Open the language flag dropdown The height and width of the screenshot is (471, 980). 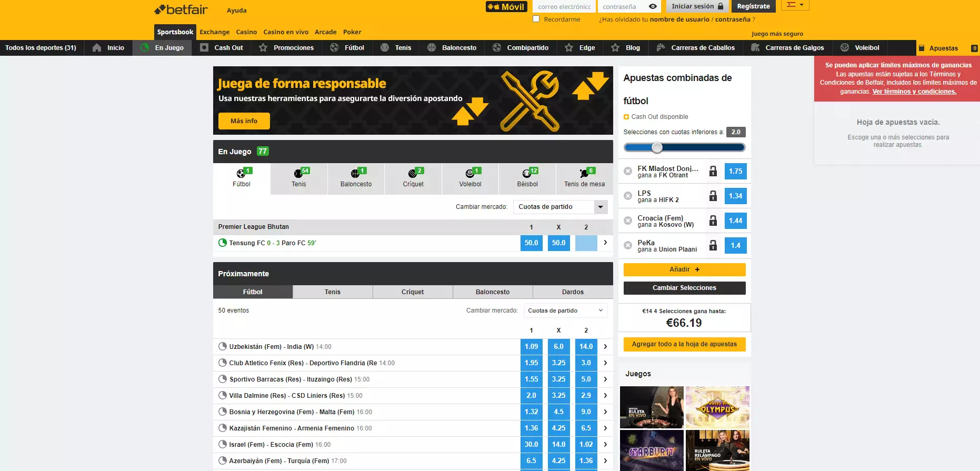(x=795, y=5)
